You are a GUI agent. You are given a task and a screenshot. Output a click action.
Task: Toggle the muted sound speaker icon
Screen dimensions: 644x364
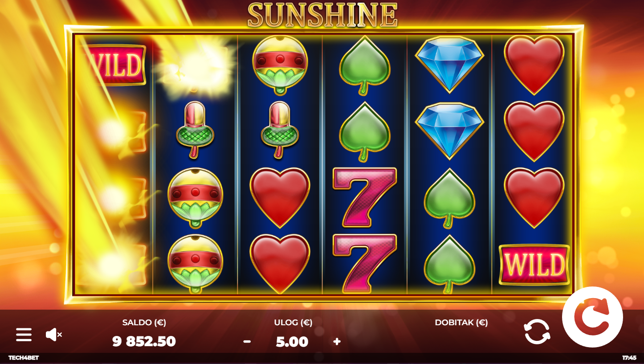click(x=54, y=335)
